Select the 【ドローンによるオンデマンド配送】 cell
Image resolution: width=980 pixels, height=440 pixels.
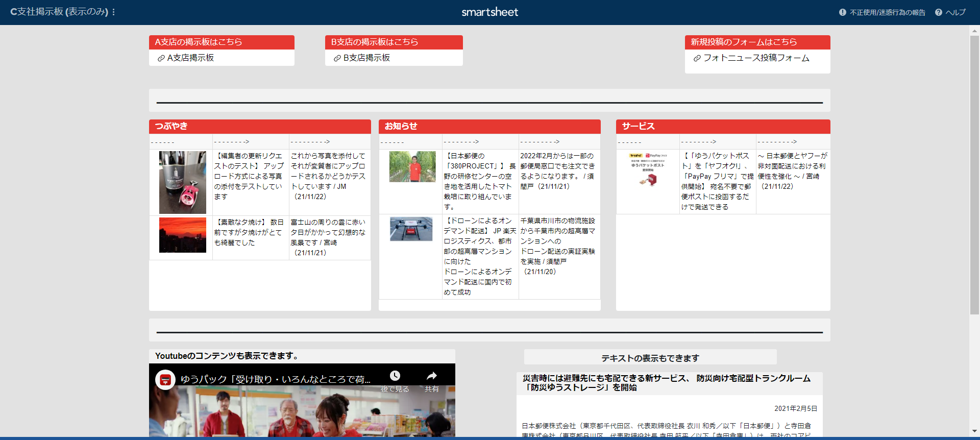[480, 257]
